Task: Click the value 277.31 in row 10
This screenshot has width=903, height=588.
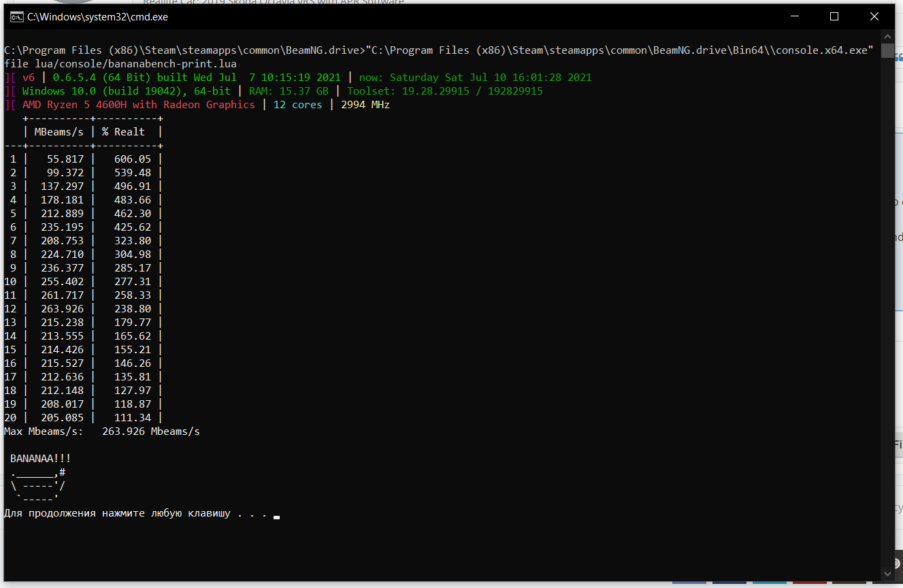Action: tap(133, 282)
